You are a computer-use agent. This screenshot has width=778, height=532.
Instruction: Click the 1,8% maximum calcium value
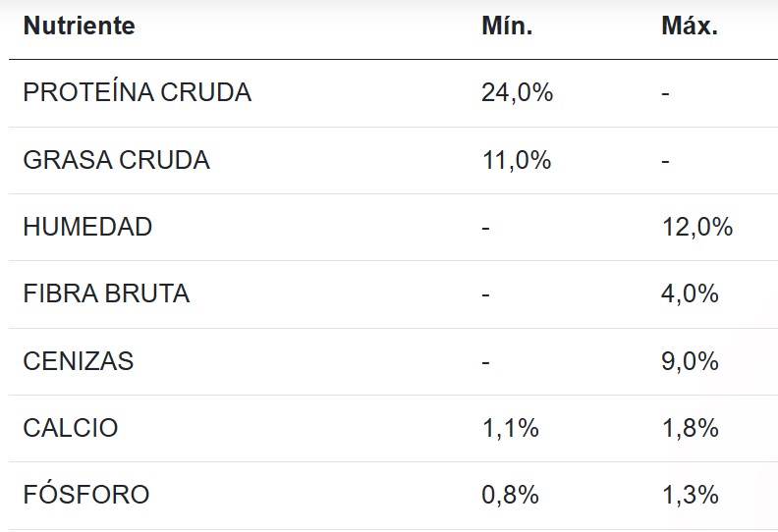(690, 429)
